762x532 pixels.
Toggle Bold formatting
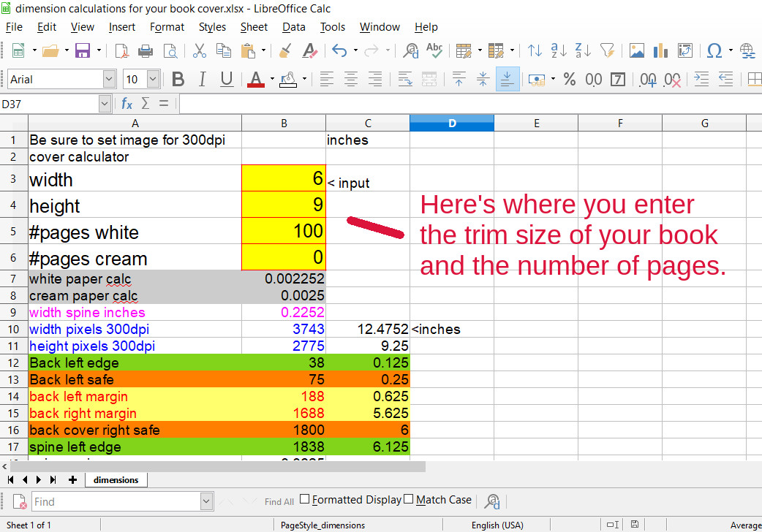click(178, 79)
